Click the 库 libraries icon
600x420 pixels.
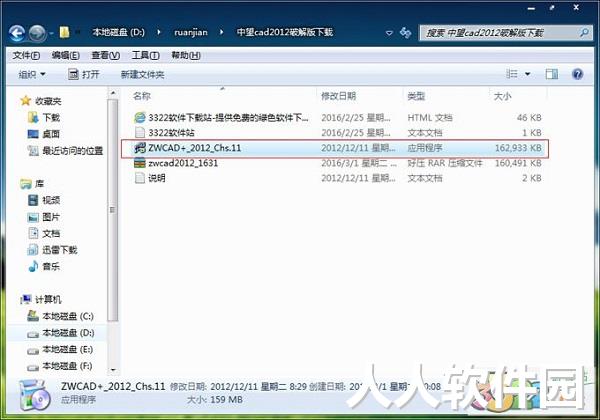(x=26, y=184)
